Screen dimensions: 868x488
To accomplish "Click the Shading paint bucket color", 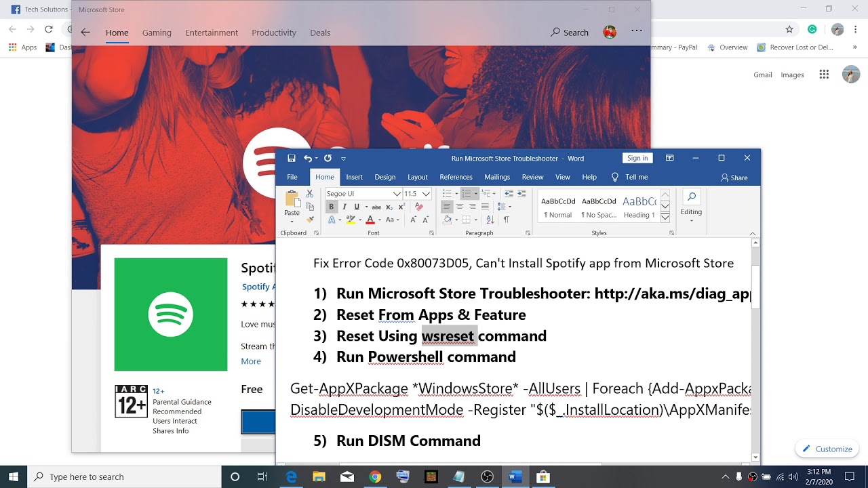I will [447, 220].
